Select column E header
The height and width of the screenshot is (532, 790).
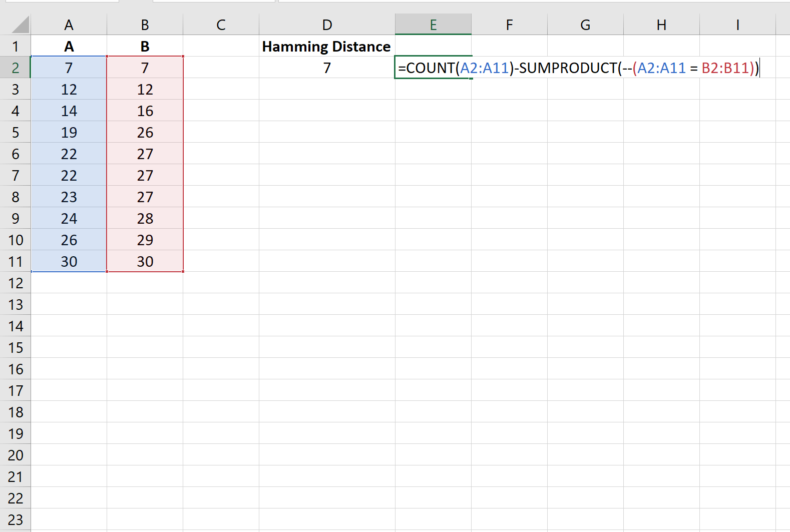pyautogui.click(x=434, y=25)
